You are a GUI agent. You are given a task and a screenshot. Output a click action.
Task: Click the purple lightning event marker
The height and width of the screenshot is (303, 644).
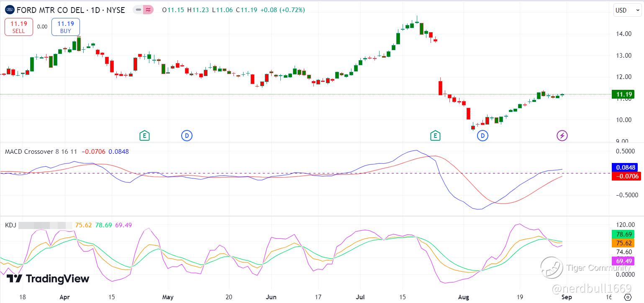click(562, 135)
